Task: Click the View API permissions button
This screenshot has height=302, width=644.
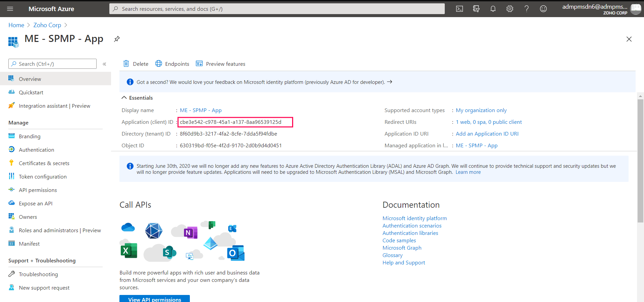Action: (x=154, y=299)
